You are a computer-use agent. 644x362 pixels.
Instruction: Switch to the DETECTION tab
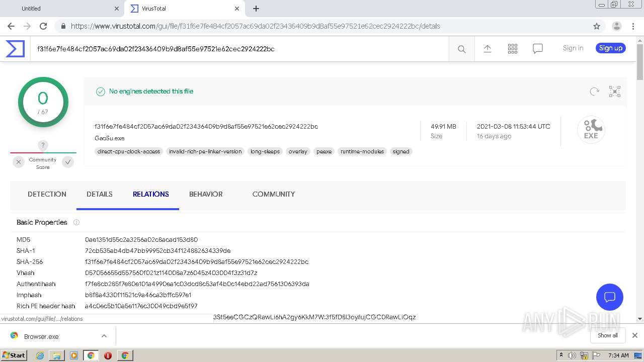tap(47, 194)
